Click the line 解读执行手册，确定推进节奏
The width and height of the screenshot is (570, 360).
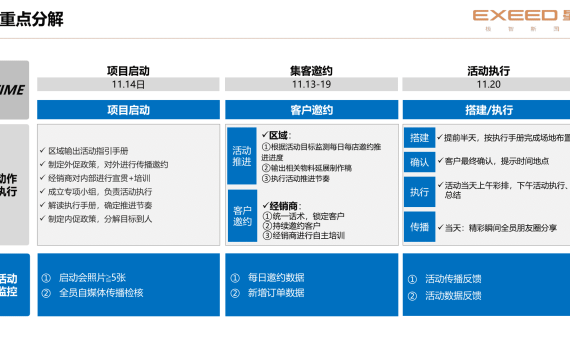pos(100,205)
